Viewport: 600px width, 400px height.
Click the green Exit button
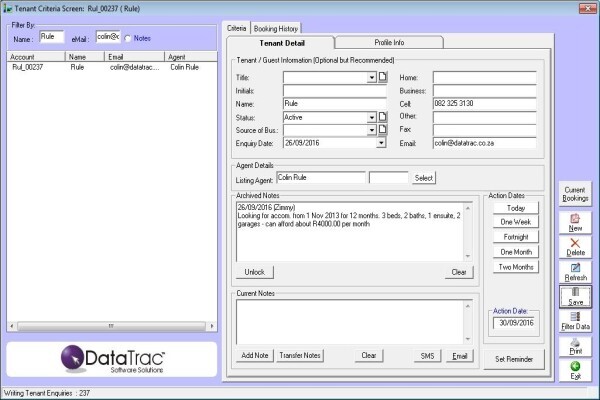575,370
